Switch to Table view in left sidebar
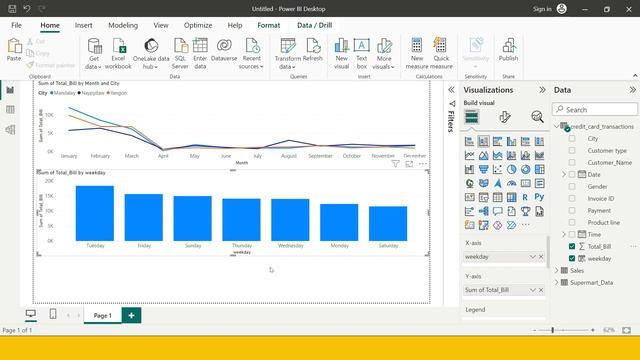The height and width of the screenshot is (360, 640). coord(10,109)
